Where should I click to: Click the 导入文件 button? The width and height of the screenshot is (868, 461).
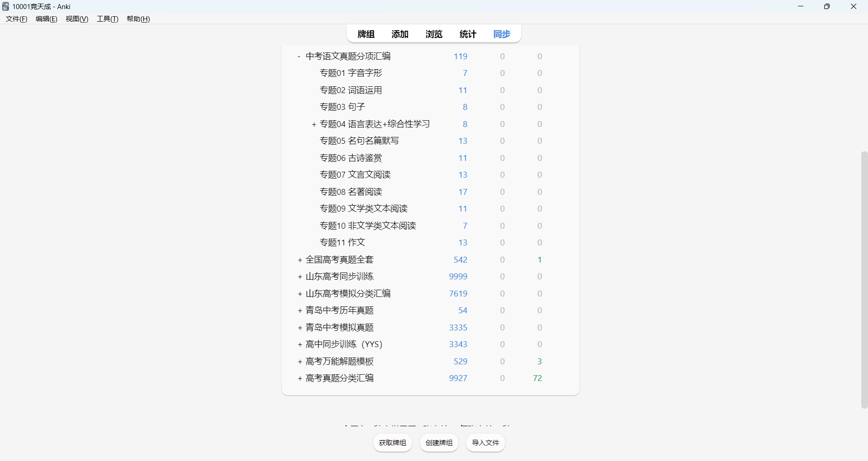[486, 443]
